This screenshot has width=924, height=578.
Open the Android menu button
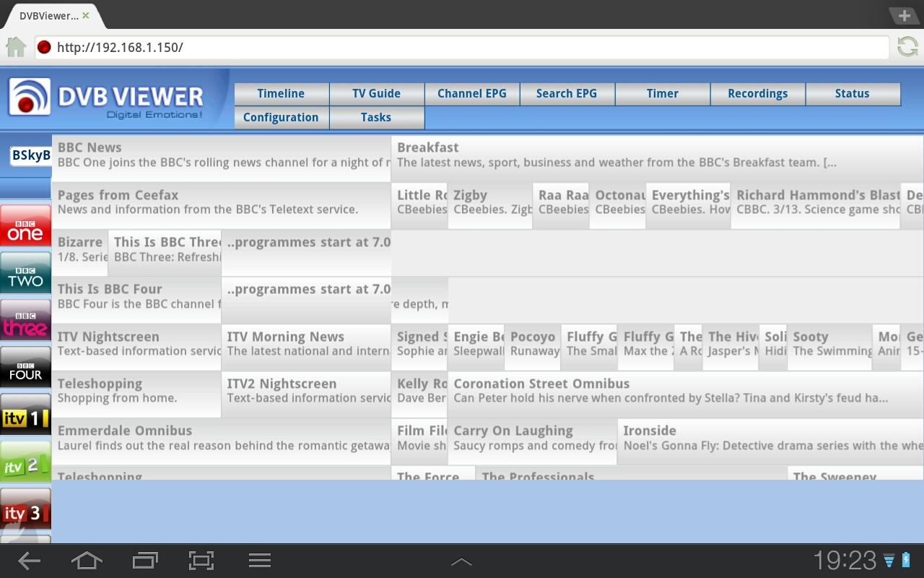point(259,561)
